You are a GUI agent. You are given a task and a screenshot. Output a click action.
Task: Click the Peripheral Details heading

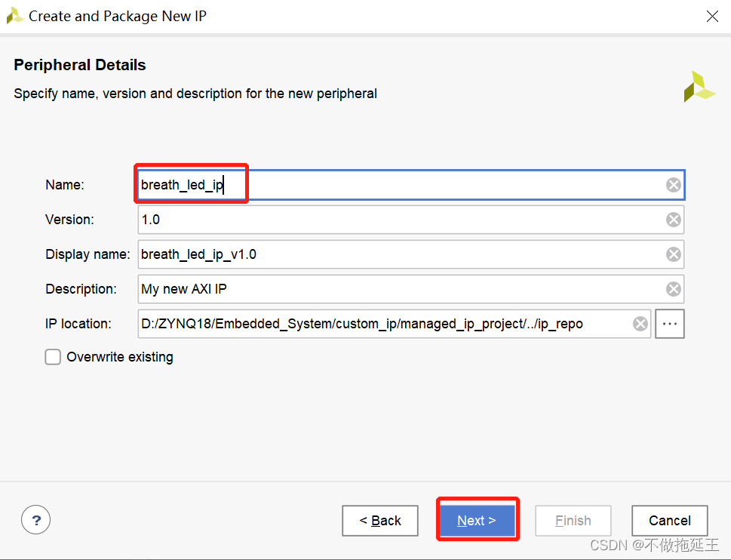pos(80,65)
